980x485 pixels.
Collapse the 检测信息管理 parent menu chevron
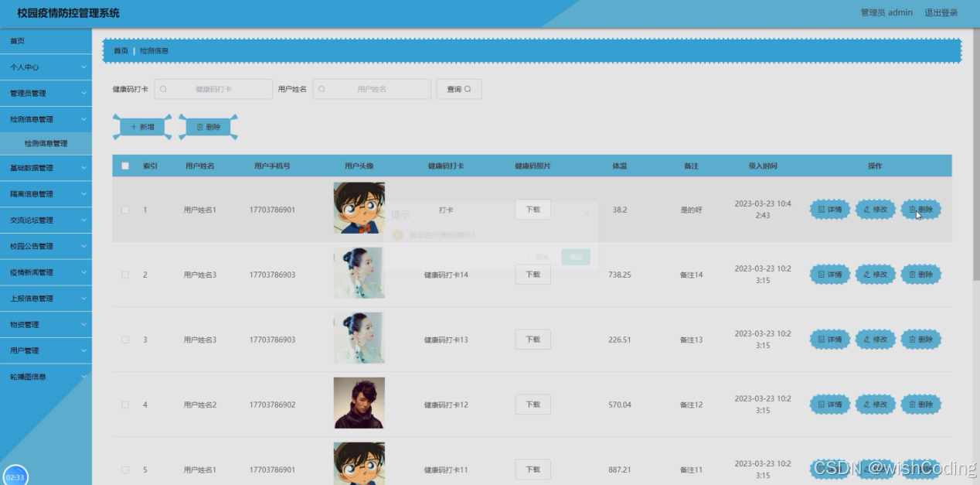83,120
